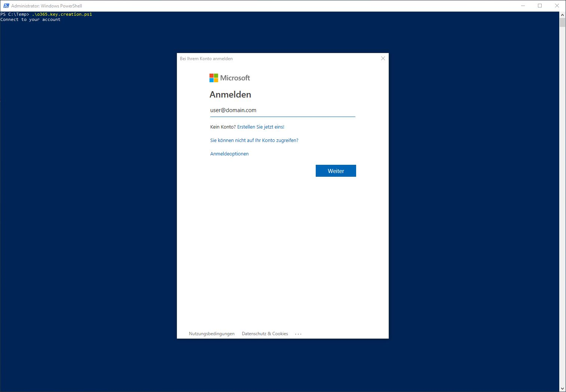The width and height of the screenshot is (566, 392).
Task: Focus the user@domain.com email input field
Action: tap(282, 110)
